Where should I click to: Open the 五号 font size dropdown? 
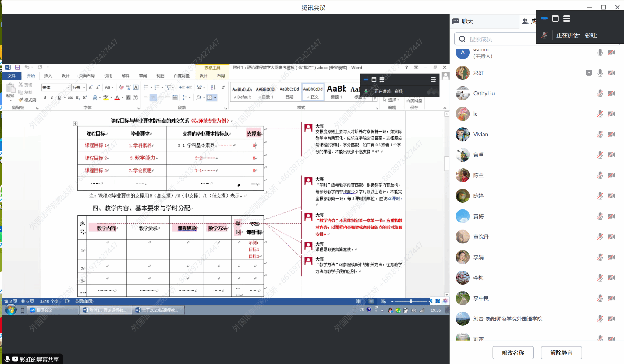84,88
